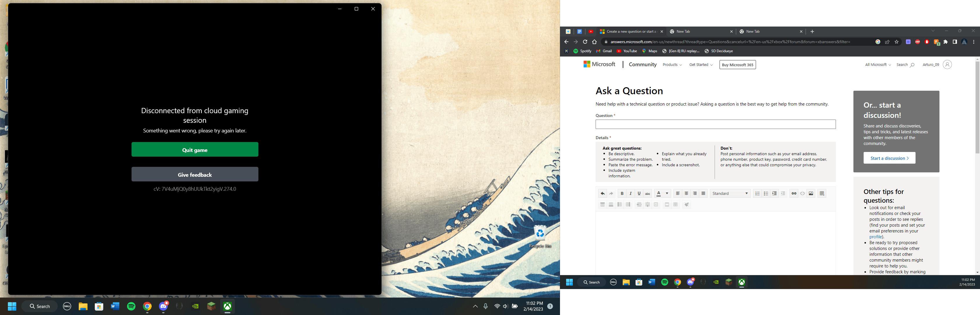Click the Italic formatting icon
The height and width of the screenshot is (315, 980).
[x=630, y=194]
